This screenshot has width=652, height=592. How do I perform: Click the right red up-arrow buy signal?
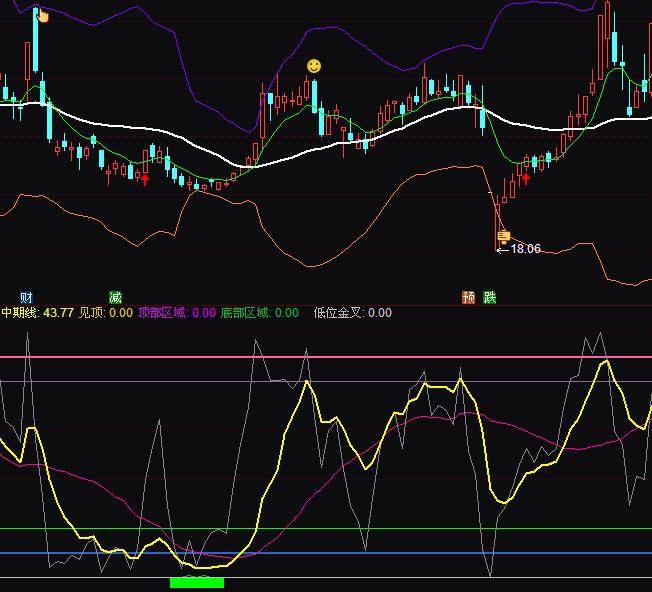point(526,179)
